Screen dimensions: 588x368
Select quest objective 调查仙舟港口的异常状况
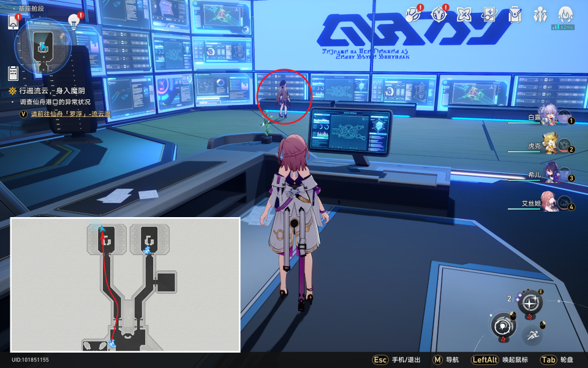coord(55,102)
